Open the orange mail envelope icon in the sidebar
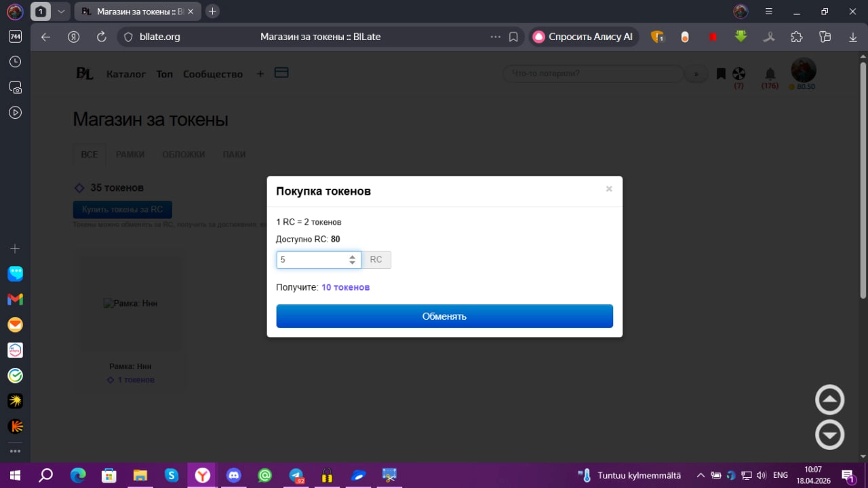This screenshot has height=488, width=868. pos(15,325)
